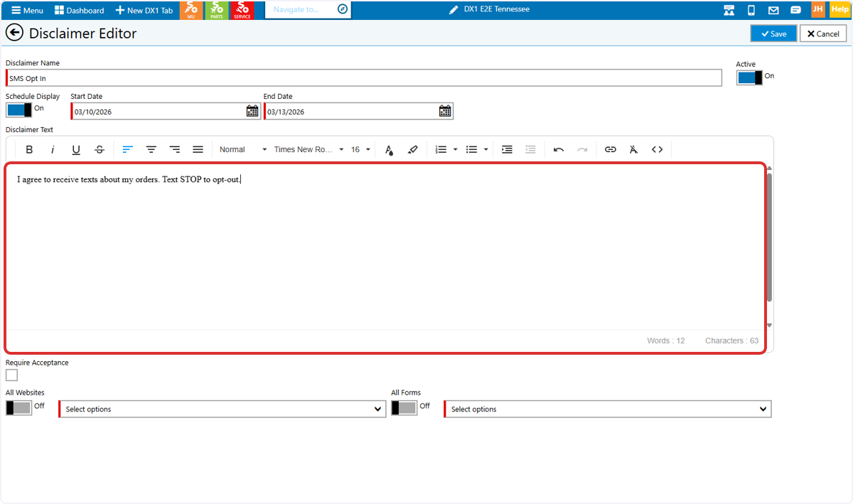This screenshot has width=853, height=504.
Task: Underline the disclaimer text
Action: tap(76, 149)
